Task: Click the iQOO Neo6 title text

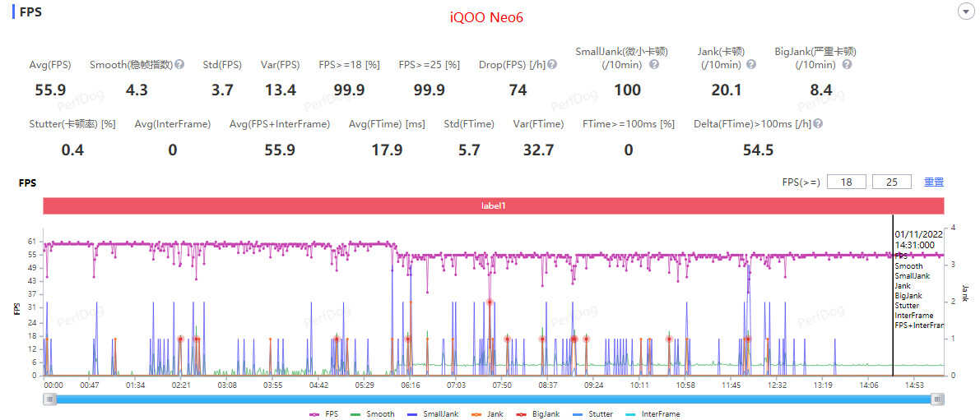Action: click(x=486, y=17)
